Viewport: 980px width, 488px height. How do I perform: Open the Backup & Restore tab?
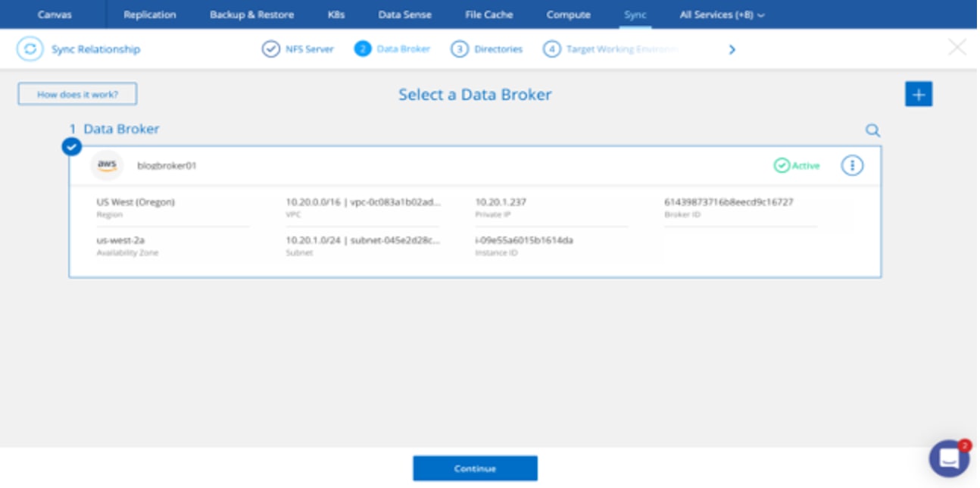(251, 14)
